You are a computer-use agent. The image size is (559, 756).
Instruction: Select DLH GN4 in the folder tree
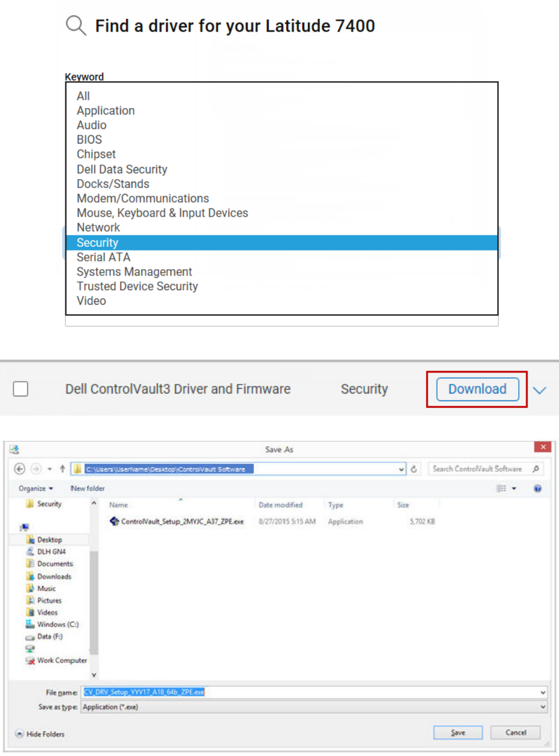pyautogui.click(x=46, y=551)
